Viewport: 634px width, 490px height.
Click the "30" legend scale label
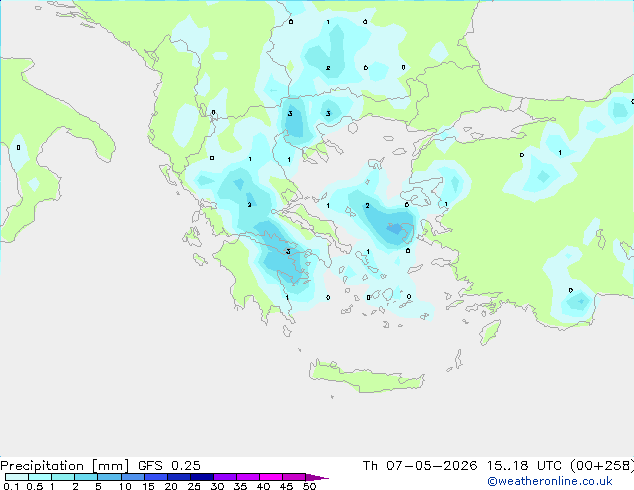coord(217,486)
